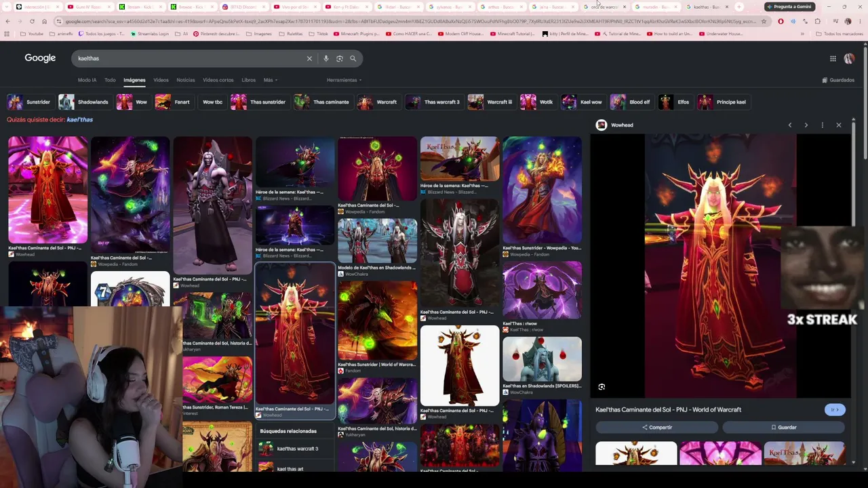The width and height of the screenshot is (868, 488).
Task: Search by image with the Lens camera icon
Action: pos(340,58)
